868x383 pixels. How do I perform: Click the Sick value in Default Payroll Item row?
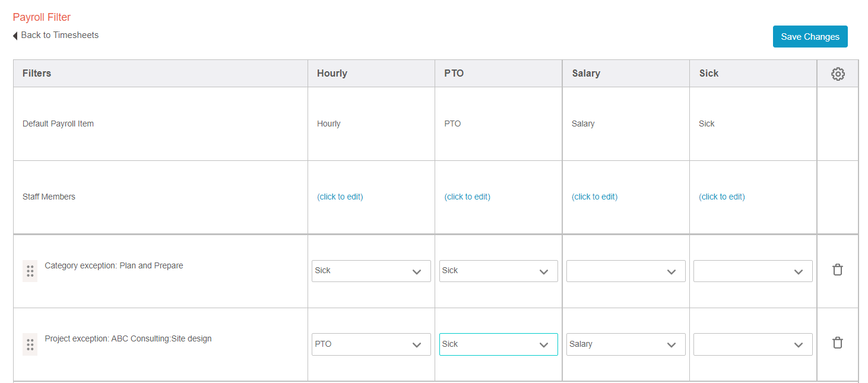[x=707, y=124]
